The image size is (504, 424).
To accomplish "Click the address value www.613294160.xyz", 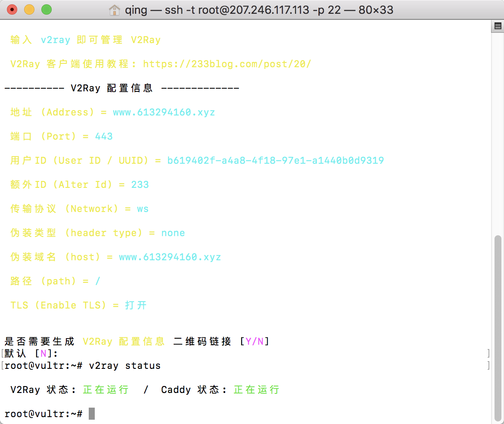I will pyautogui.click(x=164, y=112).
